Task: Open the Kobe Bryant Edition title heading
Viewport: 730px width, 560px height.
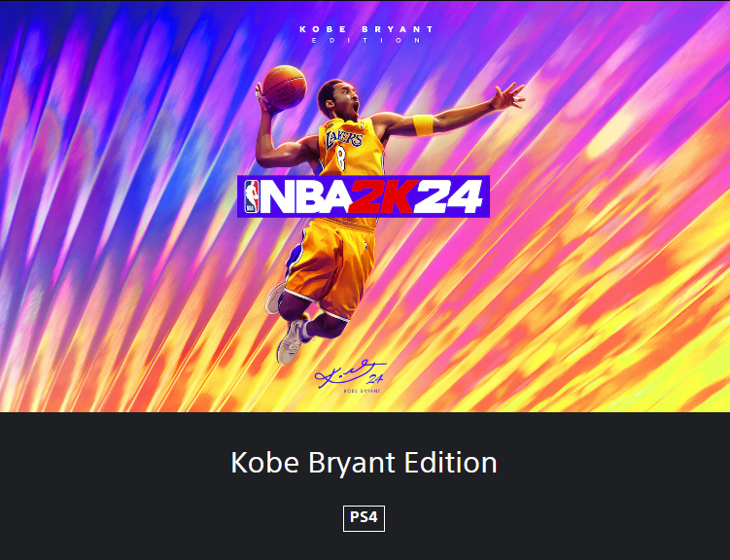Action: pyautogui.click(x=365, y=463)
